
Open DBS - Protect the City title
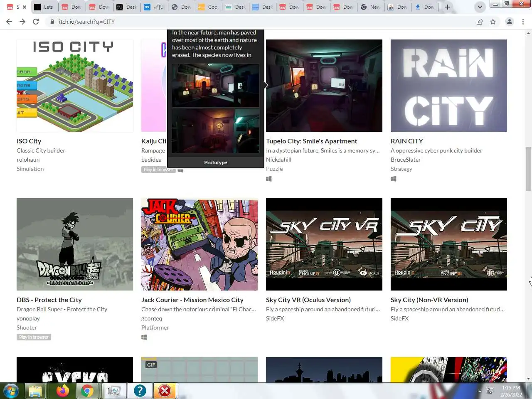49,300
